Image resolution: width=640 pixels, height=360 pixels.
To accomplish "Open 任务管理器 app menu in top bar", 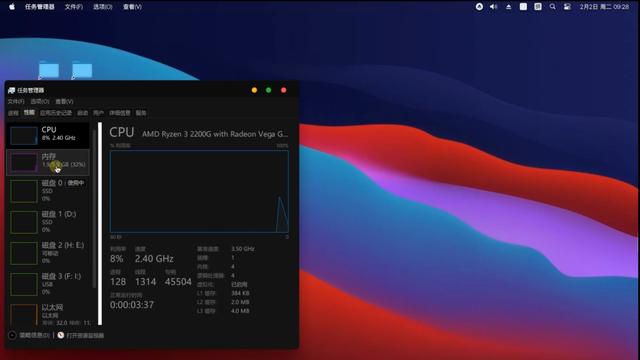I will tap(40, 7).
